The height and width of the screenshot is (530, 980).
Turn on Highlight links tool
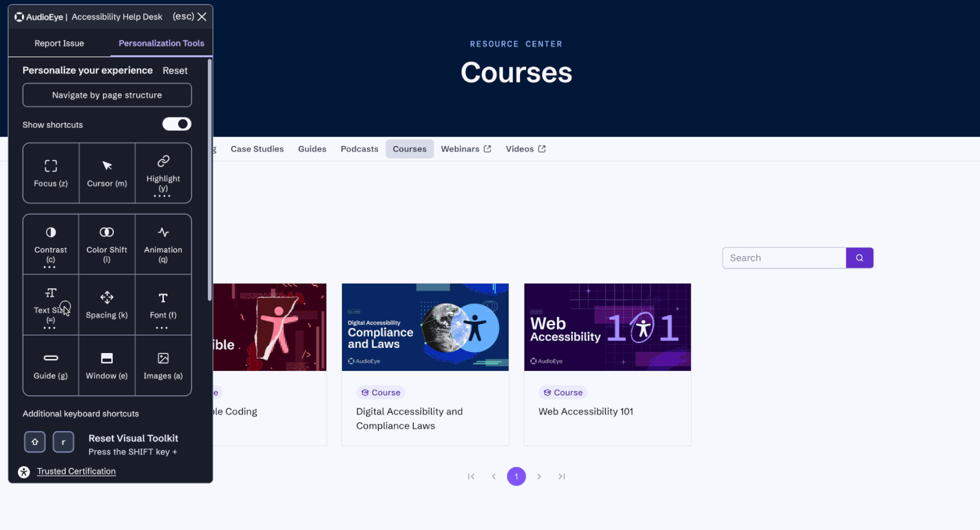[163, 173]
